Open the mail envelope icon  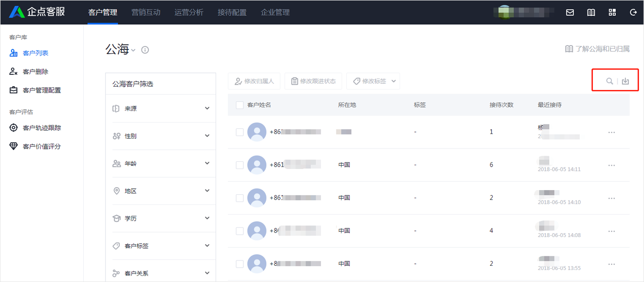tap(570, 12)
